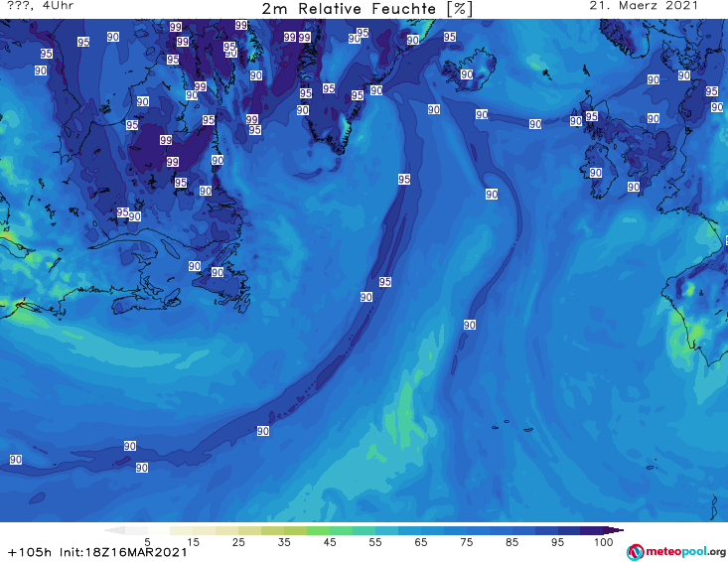Click the pale arrow tip at colorbar's low end

[114, 530]
